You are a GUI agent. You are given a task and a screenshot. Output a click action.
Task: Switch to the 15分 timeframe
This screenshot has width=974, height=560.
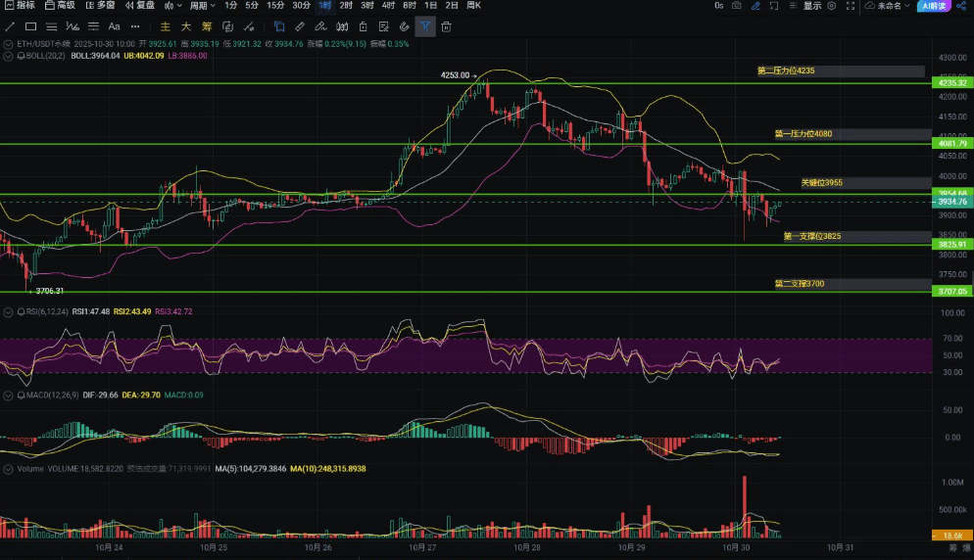pyautogui.click(x=276, y=6)
